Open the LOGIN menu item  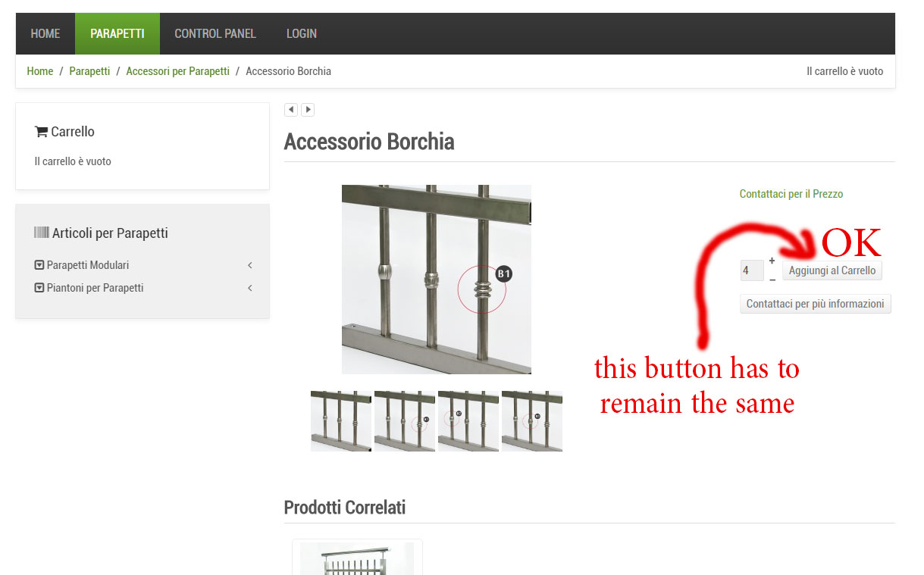302,33
